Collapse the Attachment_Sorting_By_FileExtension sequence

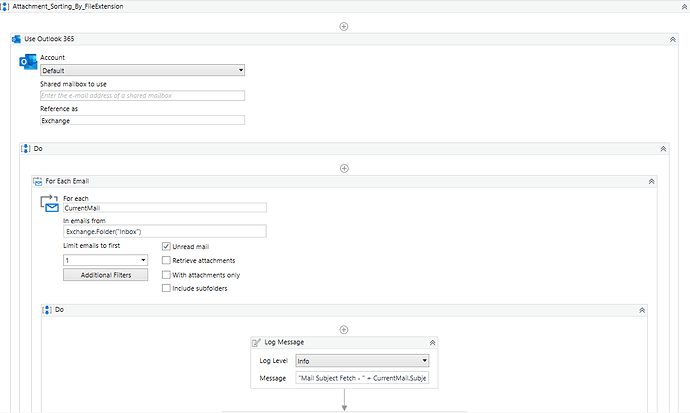point(684,7)
